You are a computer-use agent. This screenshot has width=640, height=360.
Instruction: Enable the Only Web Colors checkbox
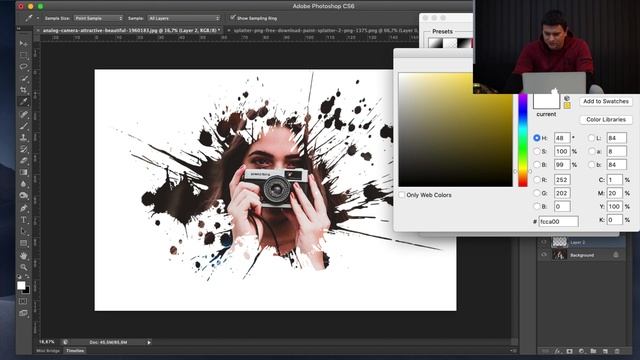point(402,195)
